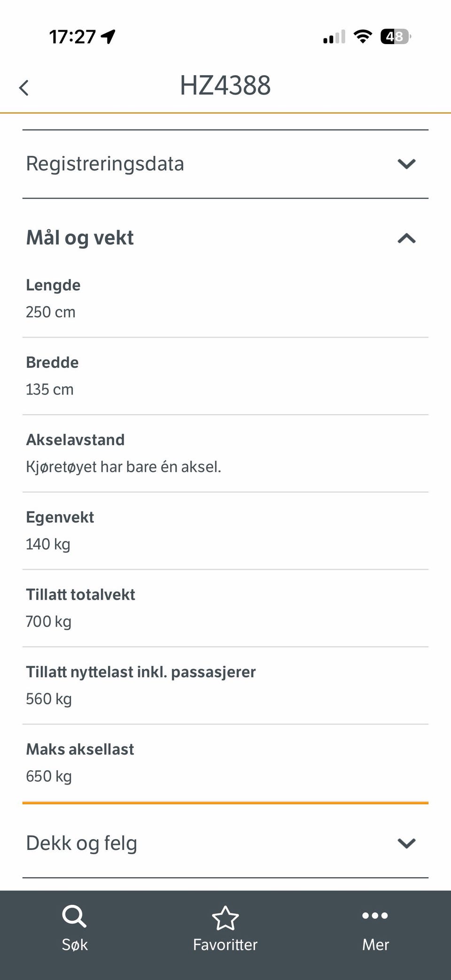This screenshot has height=980, width=451.
Task: Tap the location arrow in status bar
Action: [109, 37]
